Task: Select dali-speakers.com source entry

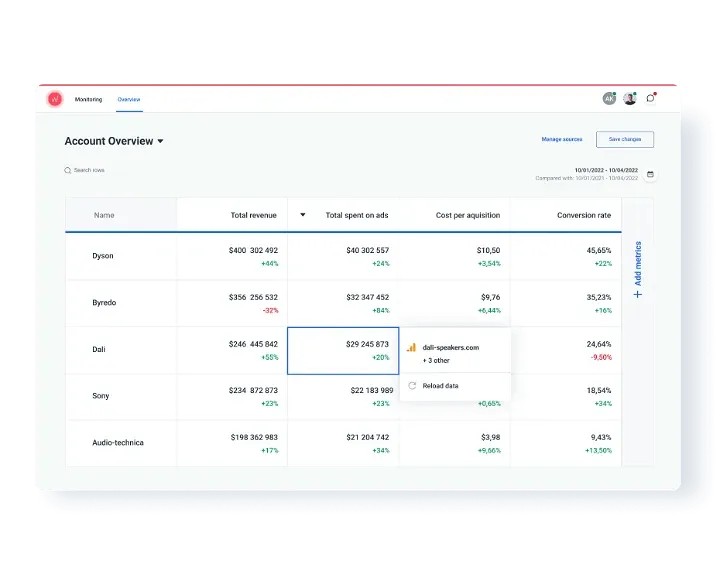Action: point(450,348)
